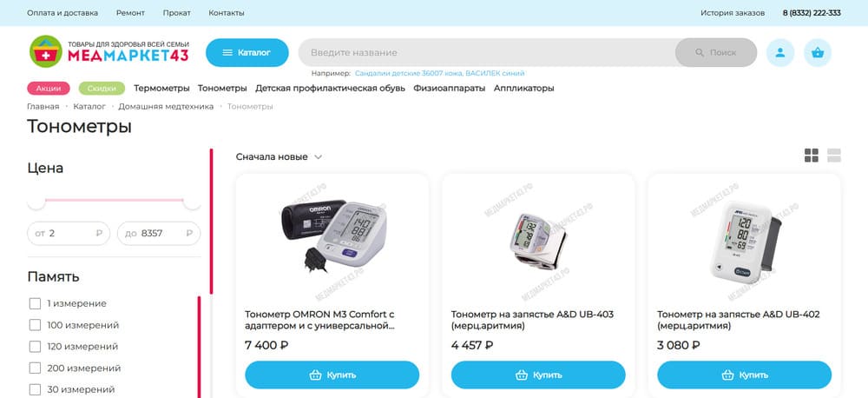Select the 'Термометры' category menu item

(161, 88)
